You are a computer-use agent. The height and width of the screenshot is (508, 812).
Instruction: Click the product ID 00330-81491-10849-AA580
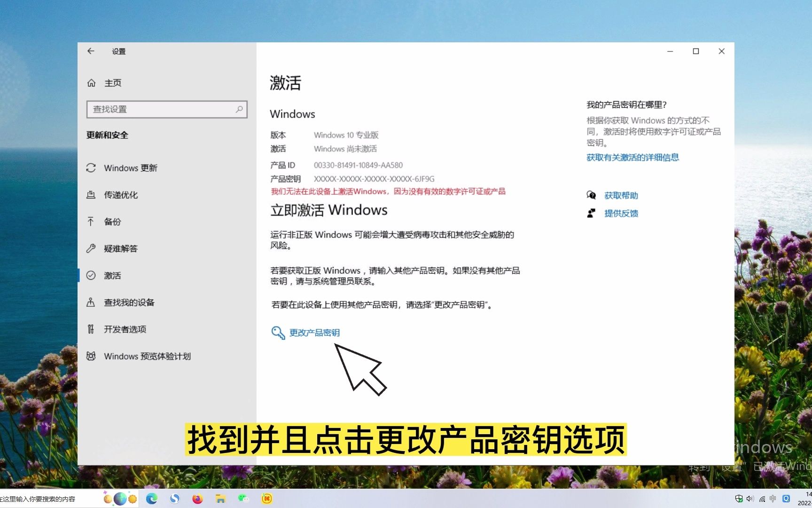click(358, 165)
